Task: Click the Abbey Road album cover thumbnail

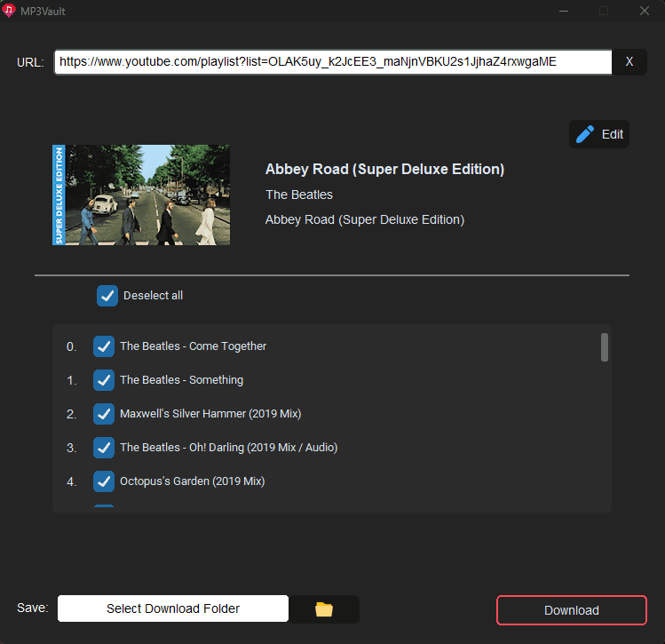Action: (141, 195)
